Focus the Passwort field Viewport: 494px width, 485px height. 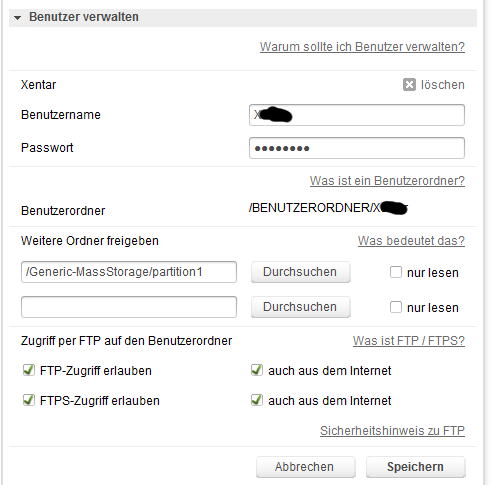(x=357, y=148)
